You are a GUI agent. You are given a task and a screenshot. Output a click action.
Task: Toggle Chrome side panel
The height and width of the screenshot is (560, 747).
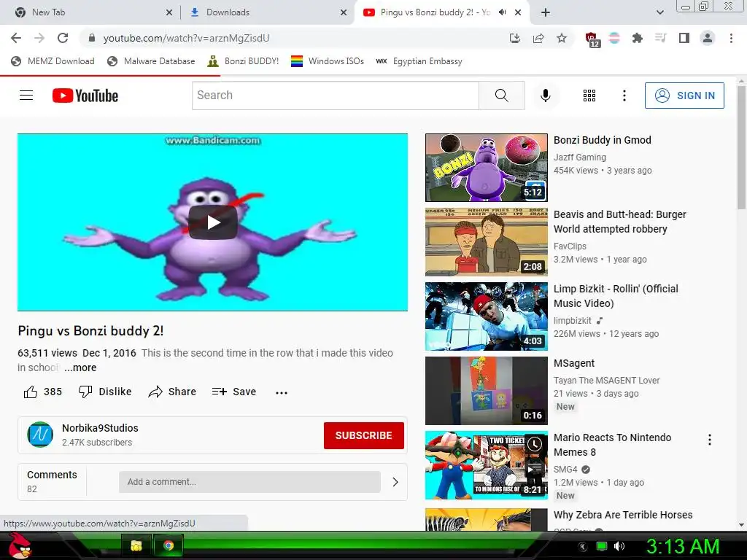(x=684, y=38)
